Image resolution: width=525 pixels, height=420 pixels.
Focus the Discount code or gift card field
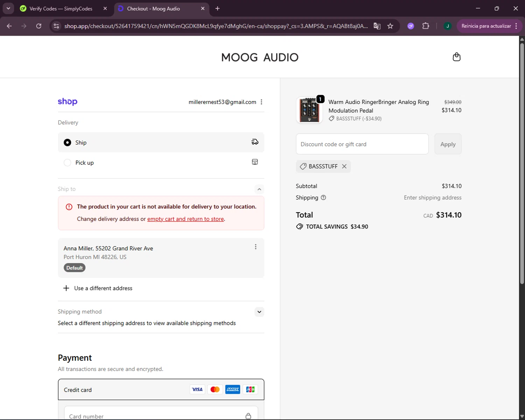click(x=362, y=144)
